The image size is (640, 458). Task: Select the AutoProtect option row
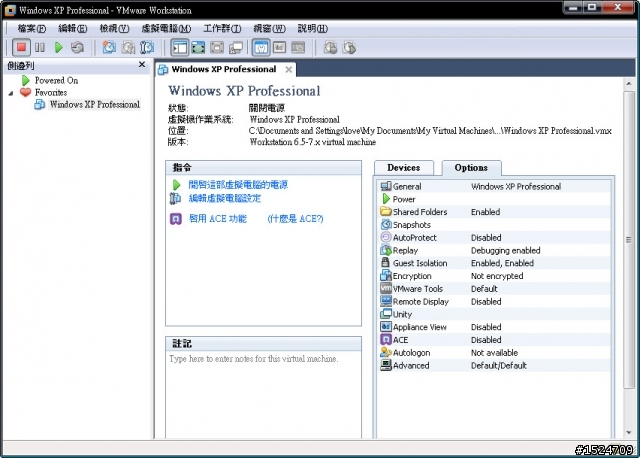(x=493, y=238)
